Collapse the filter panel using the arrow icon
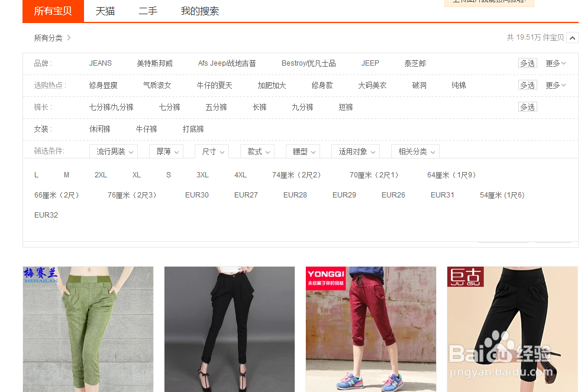The height and width of the screenshot is (392, 584). point(572,37)
